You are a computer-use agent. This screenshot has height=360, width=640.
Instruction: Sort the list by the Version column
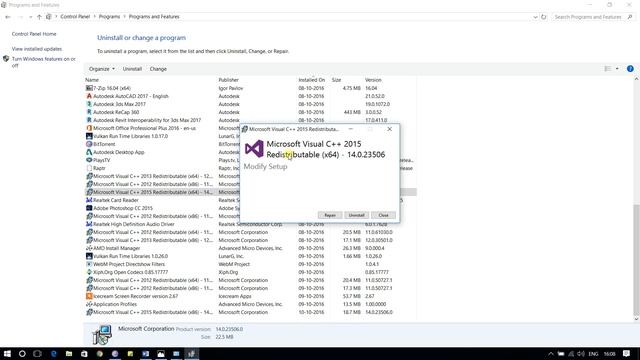coord(373,80)
